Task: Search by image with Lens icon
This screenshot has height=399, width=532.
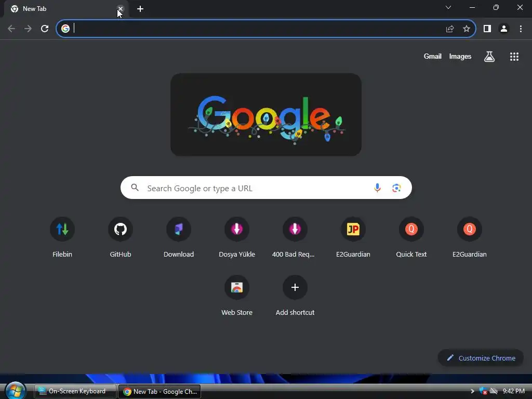Action: 396,188
